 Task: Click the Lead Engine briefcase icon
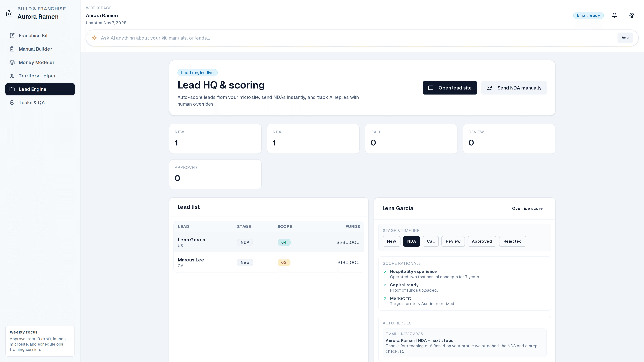(12, 89)
